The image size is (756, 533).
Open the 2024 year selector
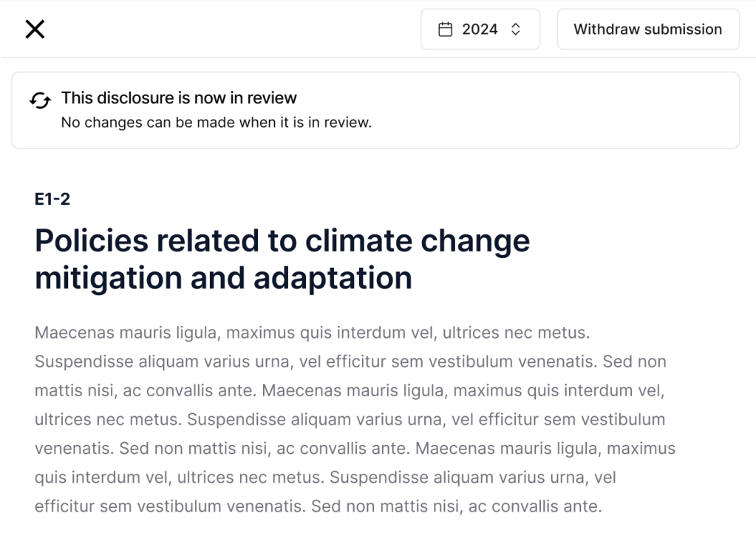click(x=480, y=30)
